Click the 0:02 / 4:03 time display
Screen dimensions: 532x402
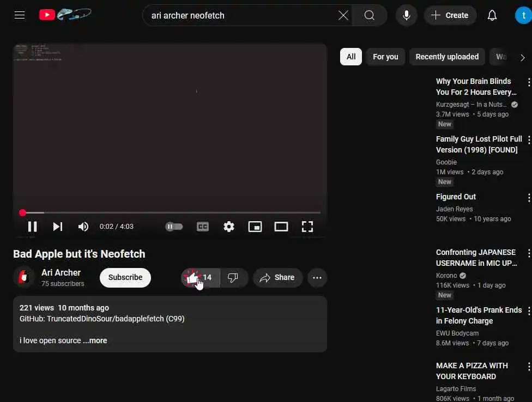point(117,227)
